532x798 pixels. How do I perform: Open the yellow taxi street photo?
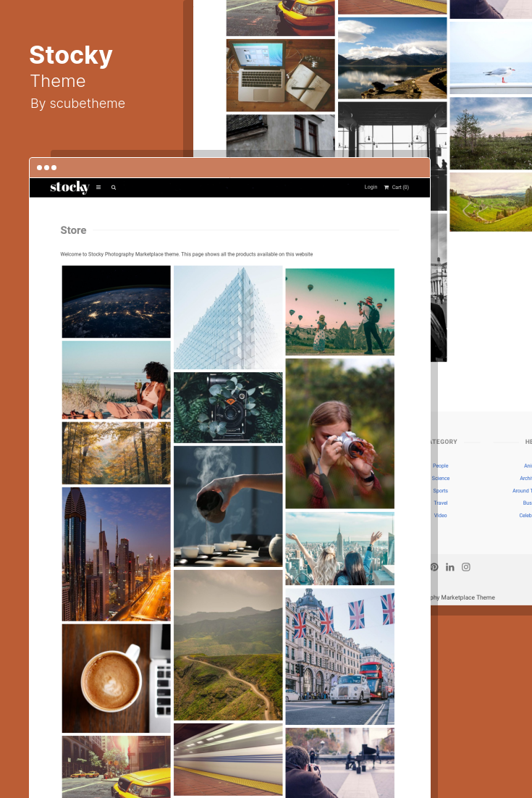click(x=117, y=767)
